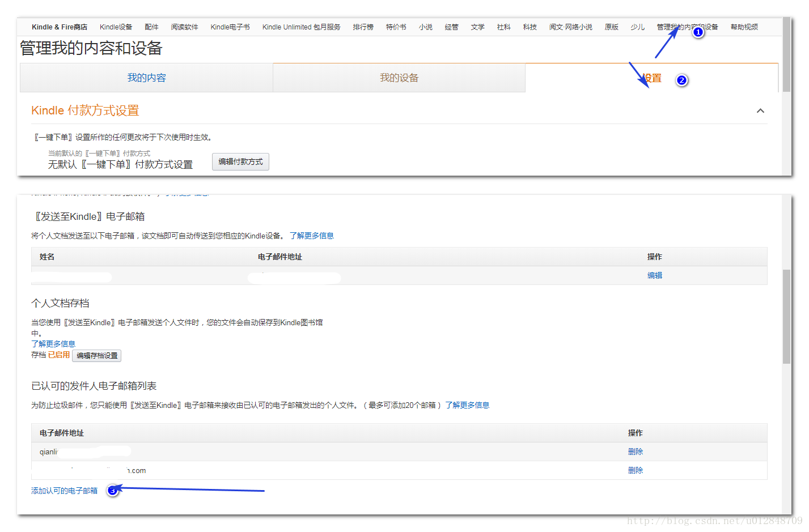Screen dimensions: 809x532
Task: Click 个人文档存档 heading
Action: [60, 303]
